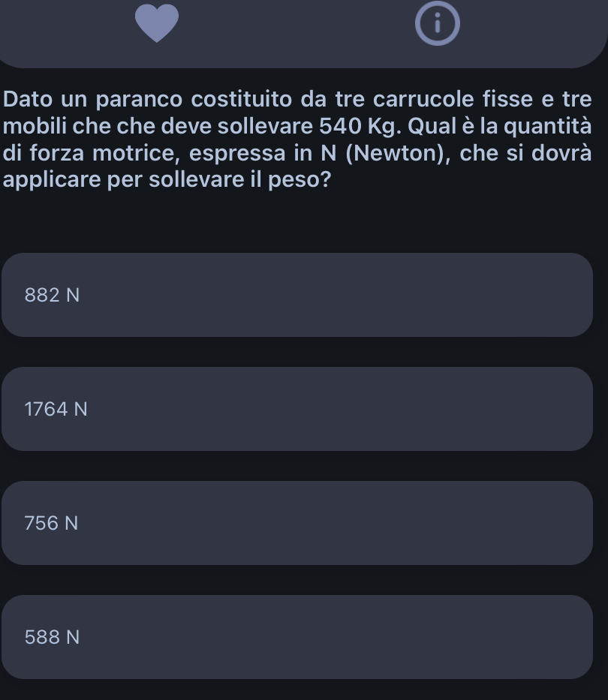Viewport: 608px width, 700px height.
Task: Click the '540 Kg' text in question
Action: point(351,125)
